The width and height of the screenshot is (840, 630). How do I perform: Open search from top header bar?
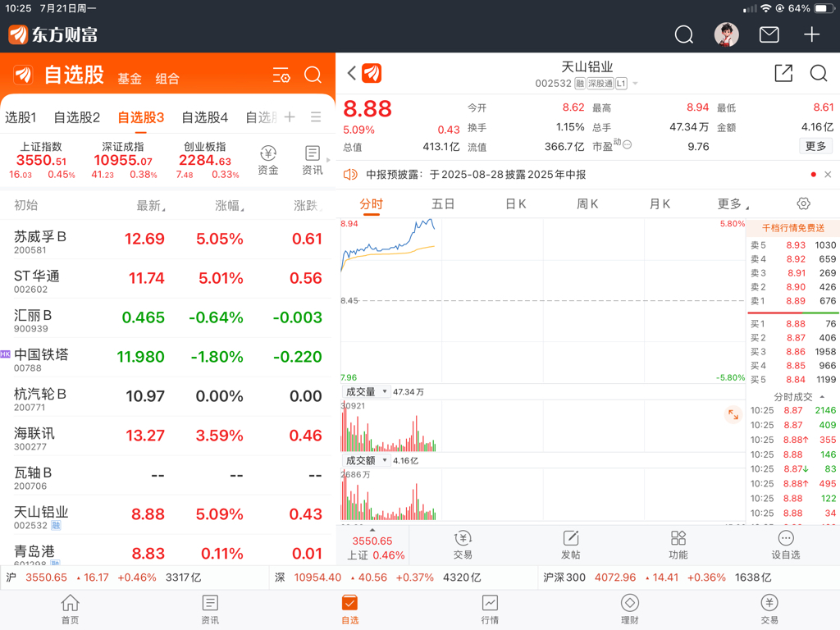(683, 34)
